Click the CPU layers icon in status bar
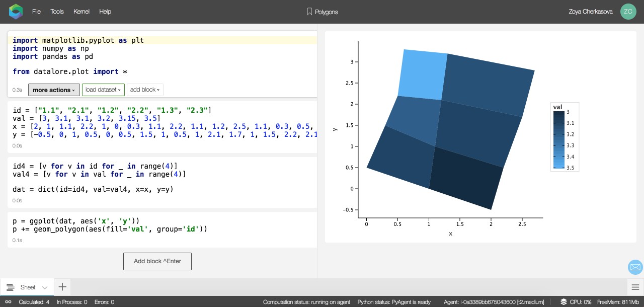Viewport: 644px width, 307px height. (563, 302)
